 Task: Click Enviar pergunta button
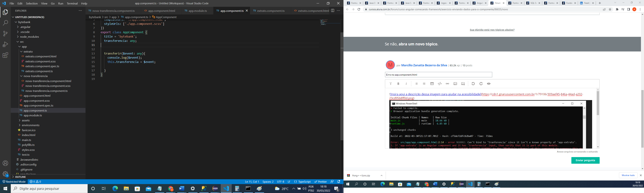(585, 160)
